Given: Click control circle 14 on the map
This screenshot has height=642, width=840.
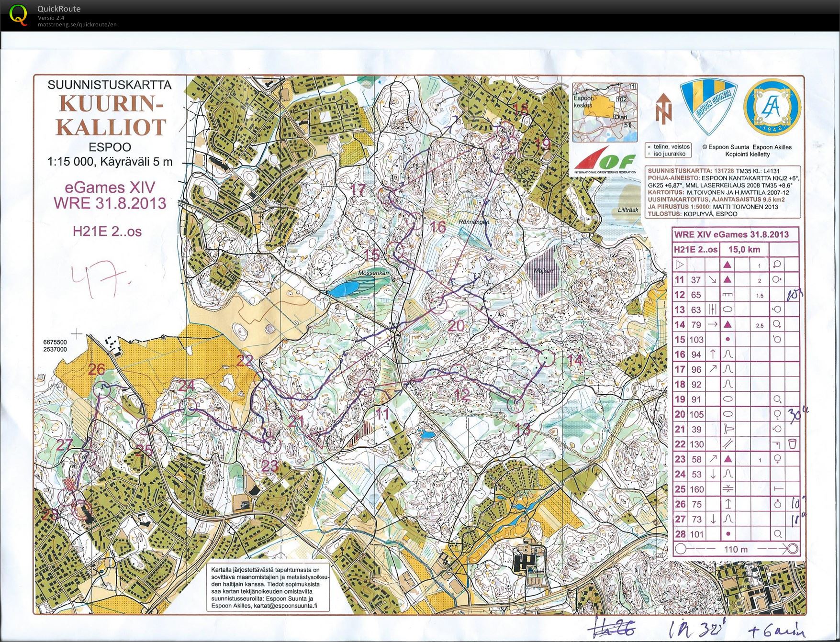Looking at the screenshot, I should pyautogui.click(x=546, y=357).
